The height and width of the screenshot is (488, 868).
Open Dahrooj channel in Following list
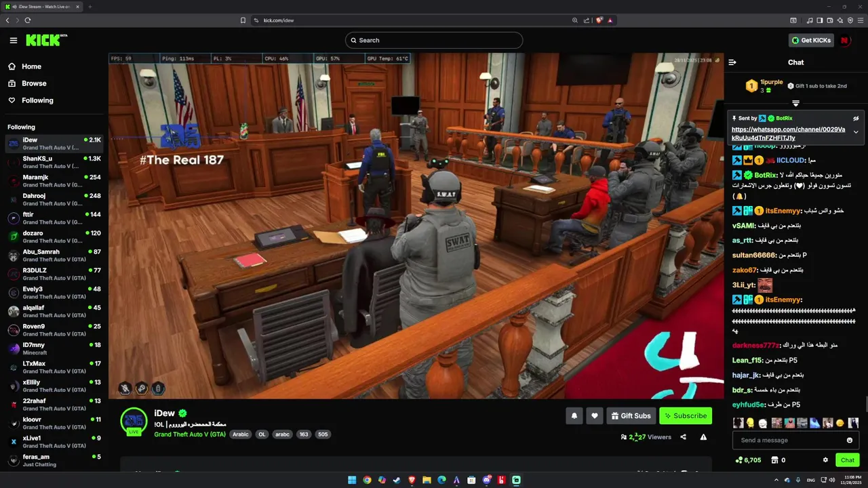click(x=54, y=199)
